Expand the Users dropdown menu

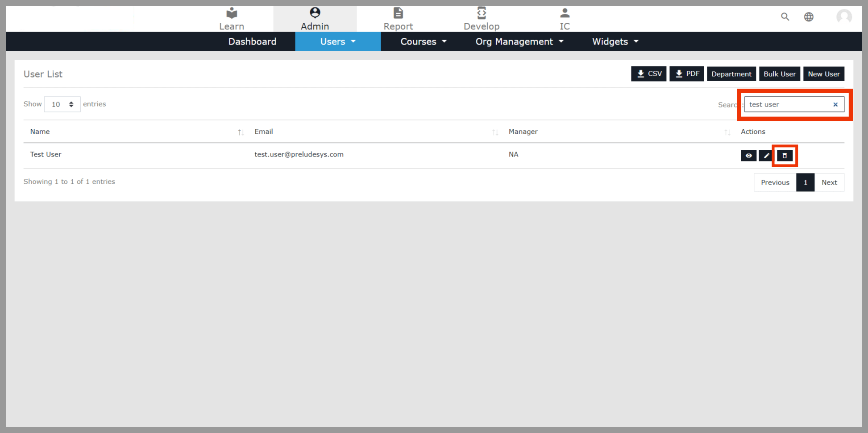coord(338,41)
